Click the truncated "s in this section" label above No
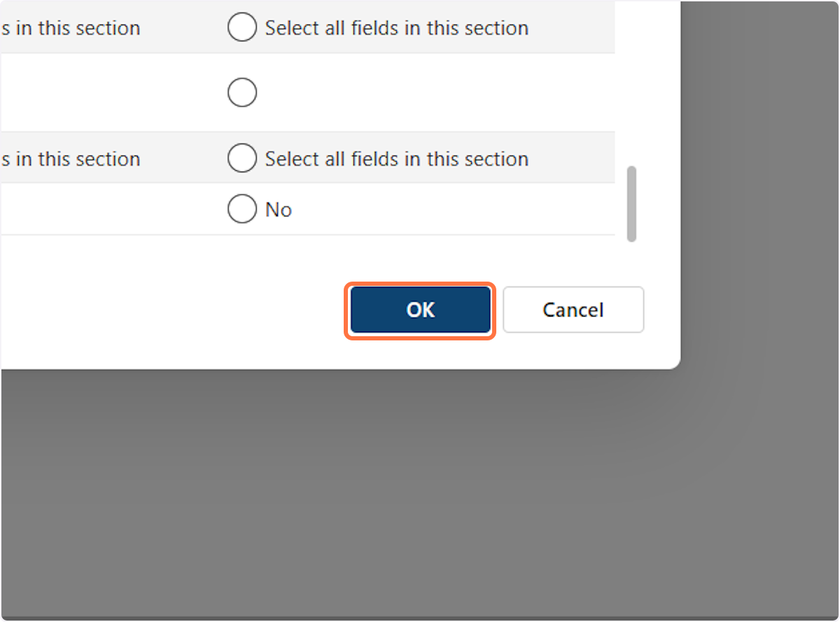The height and width of the screenshot is (622, 840). point(70,159)
